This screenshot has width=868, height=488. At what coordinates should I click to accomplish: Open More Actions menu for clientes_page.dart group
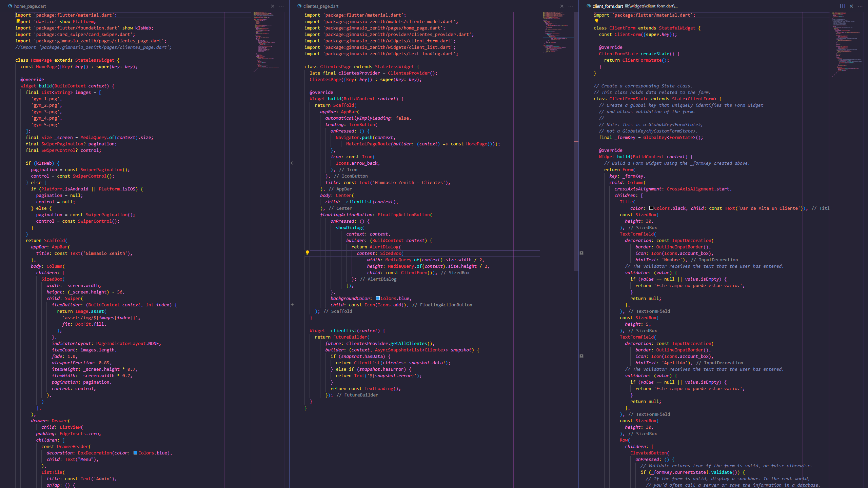(571, 6)
